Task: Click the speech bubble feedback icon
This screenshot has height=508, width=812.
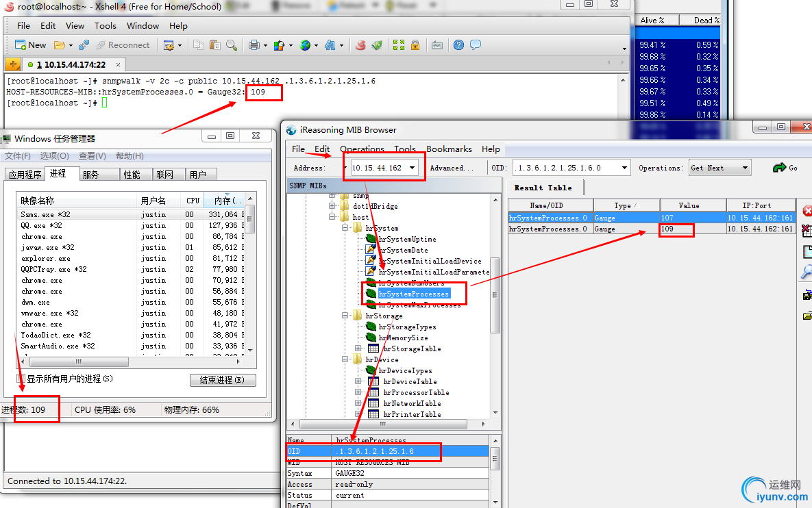Action: click(x=476, y=45)
